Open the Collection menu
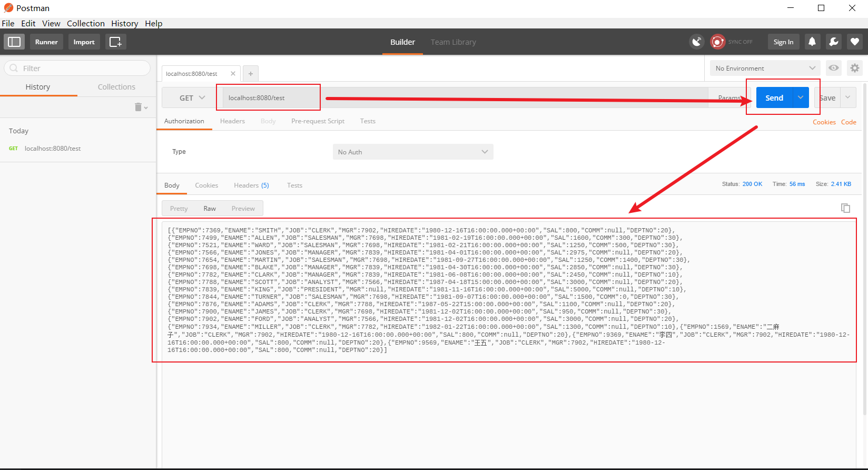The image size is (868, 470). point(86,23)
